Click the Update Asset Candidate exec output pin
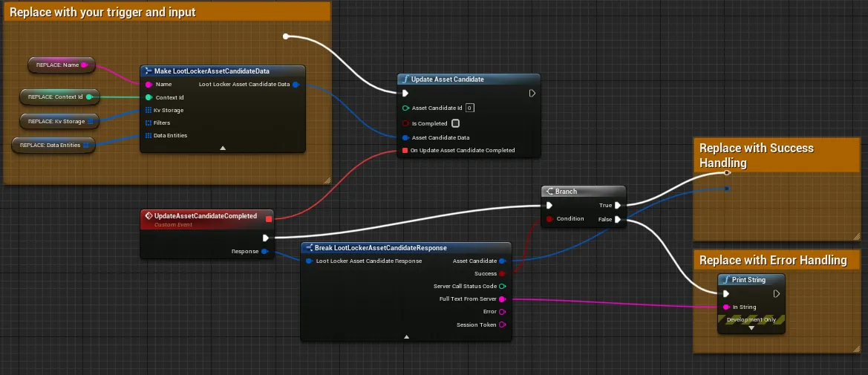This screenshot has width=868, height=375. coord(532,93)
